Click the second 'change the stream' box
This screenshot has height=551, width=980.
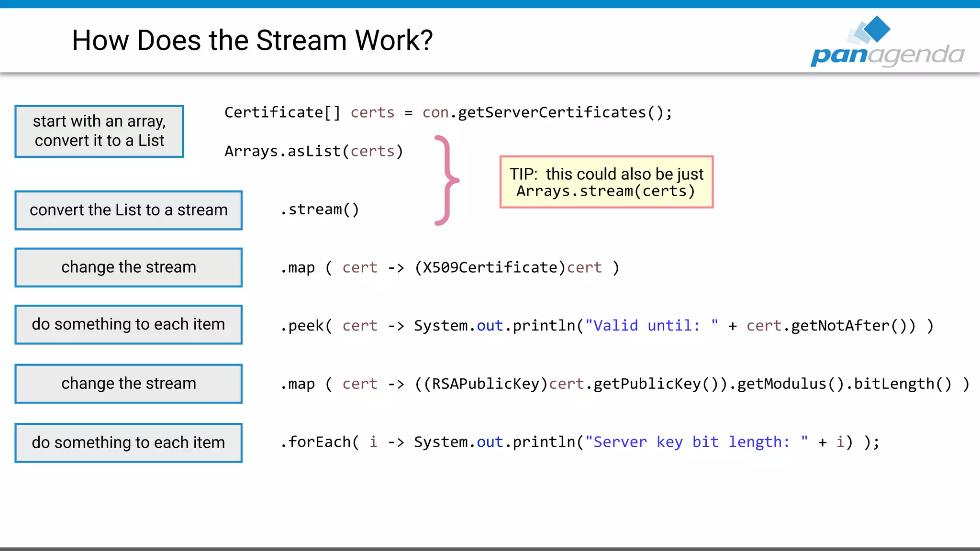pyautogui.click(x=128, y=384)
